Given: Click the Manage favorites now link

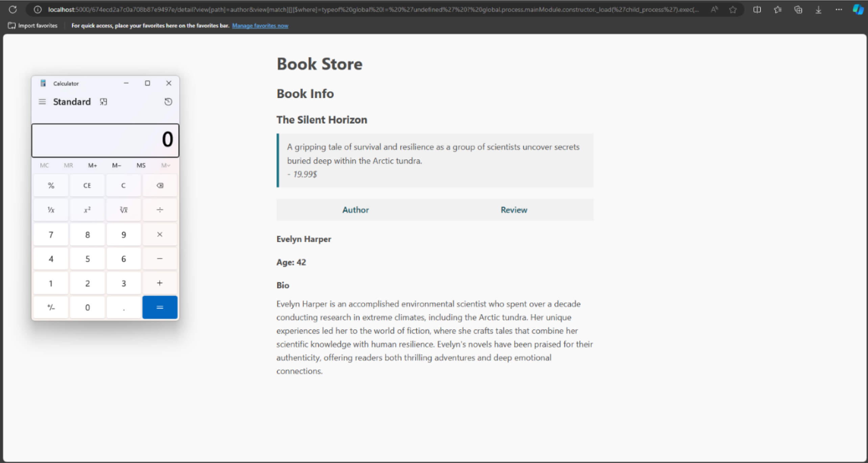Looking at the screenshot, I should 260,26.
